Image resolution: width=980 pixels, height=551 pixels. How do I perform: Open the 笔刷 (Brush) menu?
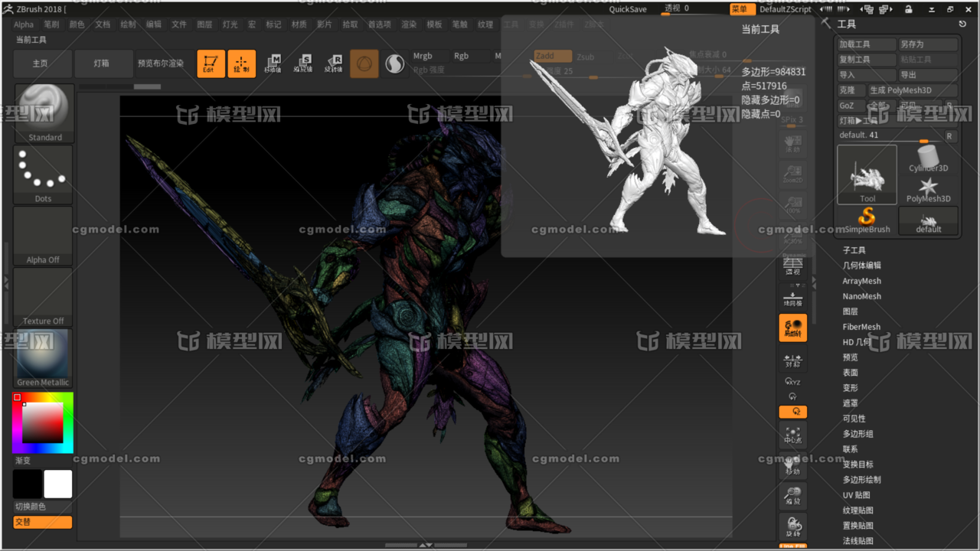tap(51, 24)
